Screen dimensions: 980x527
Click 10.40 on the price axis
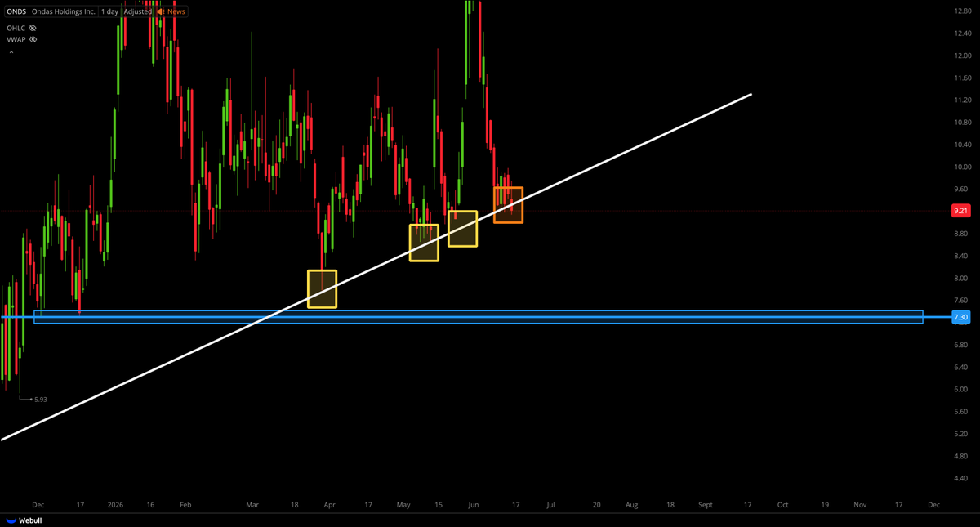[961, 145]
